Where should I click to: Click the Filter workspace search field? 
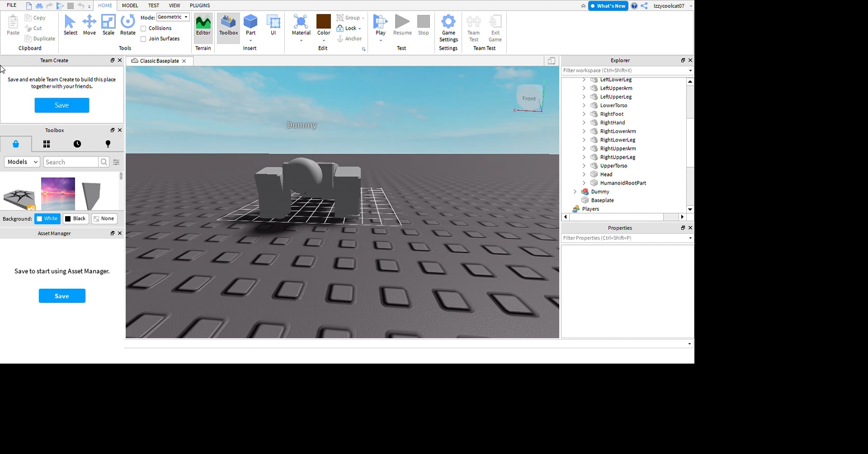(624, 71)
